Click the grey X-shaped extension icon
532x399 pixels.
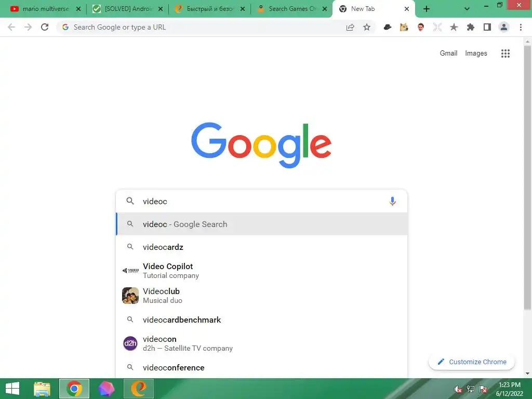click(437, 27)
